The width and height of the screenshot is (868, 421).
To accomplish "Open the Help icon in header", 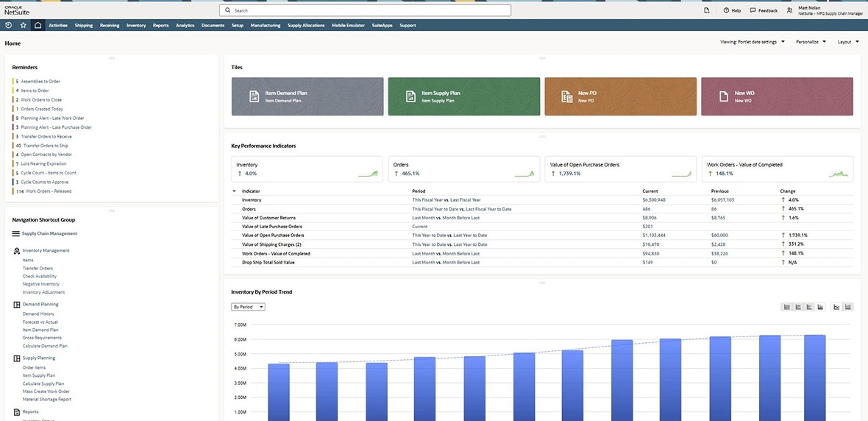I will pos(726,10).
